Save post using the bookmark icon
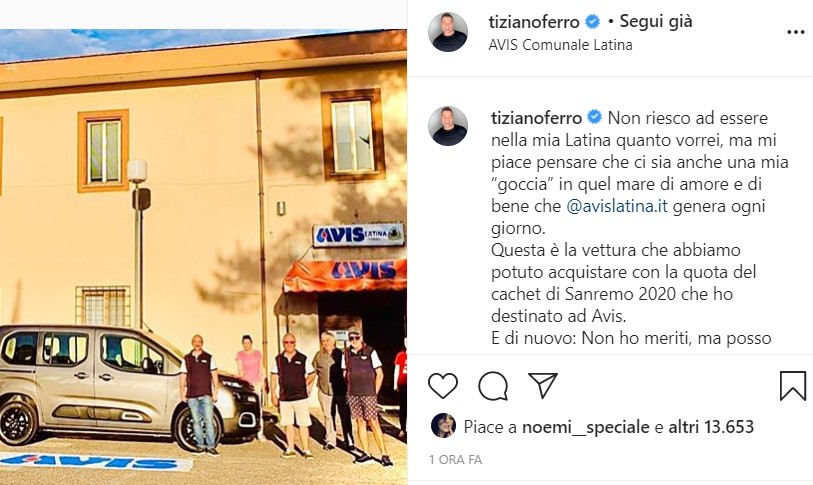Image resolution: width=813 pixels, height=485 pixels. pyautogui.click(x=793, y=386)
